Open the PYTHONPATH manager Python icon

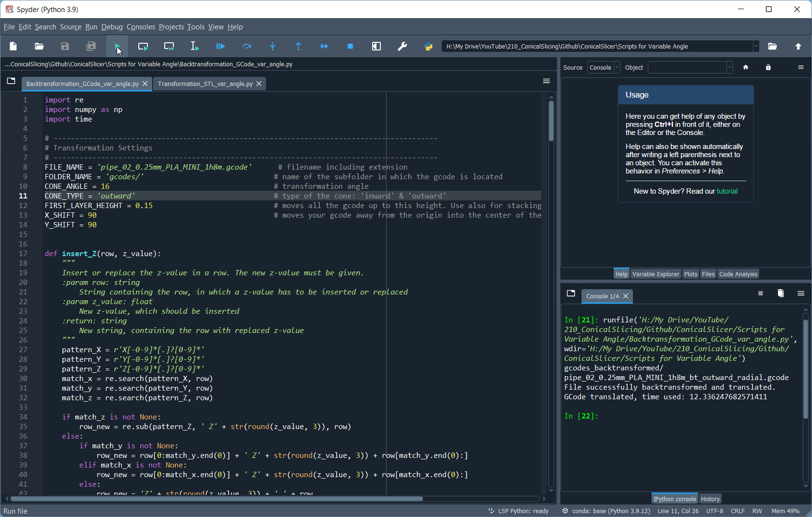(428, 47)
